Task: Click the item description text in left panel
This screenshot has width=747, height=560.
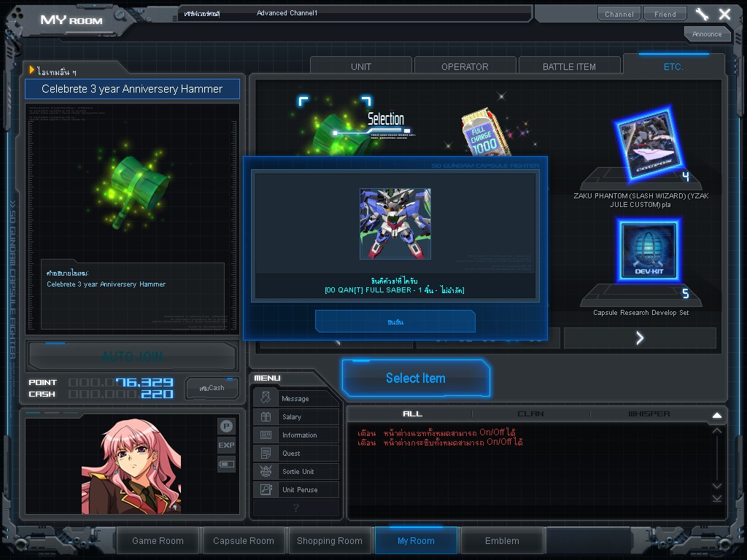Action: 106,284
